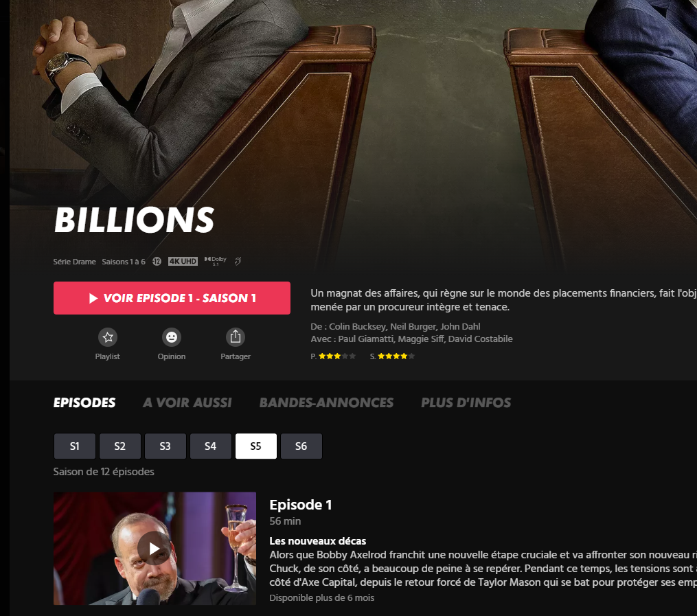This screenshot has width=697, height=616.
Task: Click the spectator star rating
Action: click(x=393, y=356)
